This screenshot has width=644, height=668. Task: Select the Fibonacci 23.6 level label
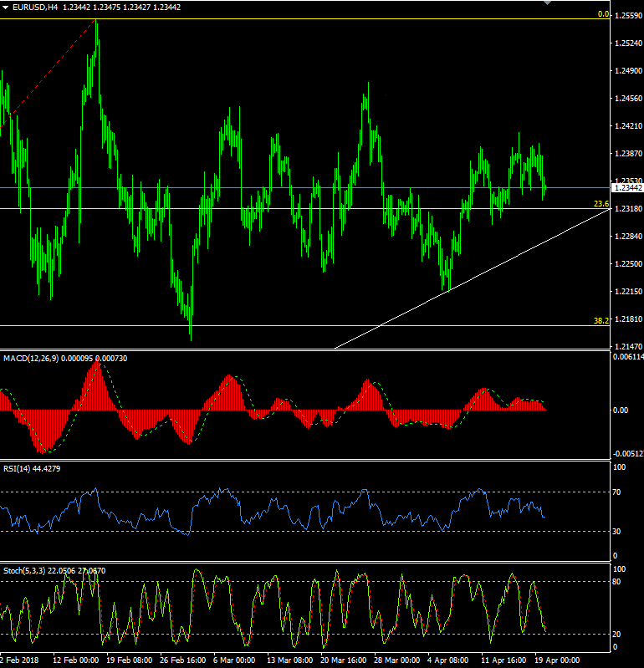(x=601, y=204)
